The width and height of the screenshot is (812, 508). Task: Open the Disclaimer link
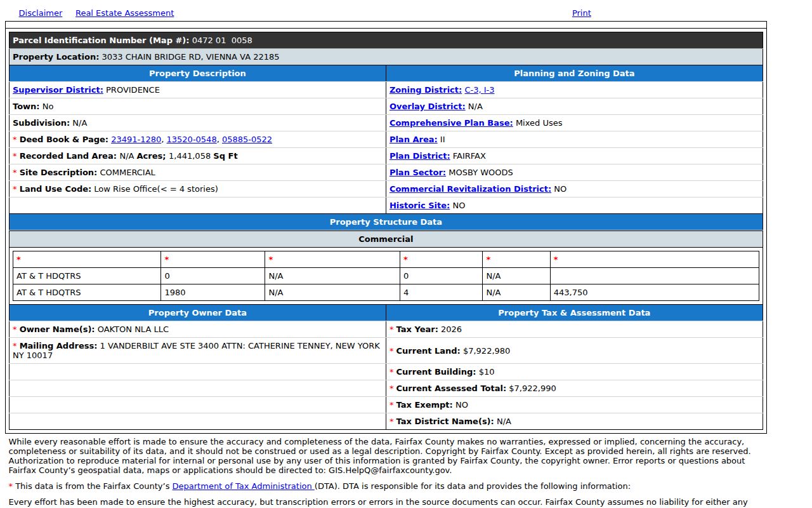41,13
